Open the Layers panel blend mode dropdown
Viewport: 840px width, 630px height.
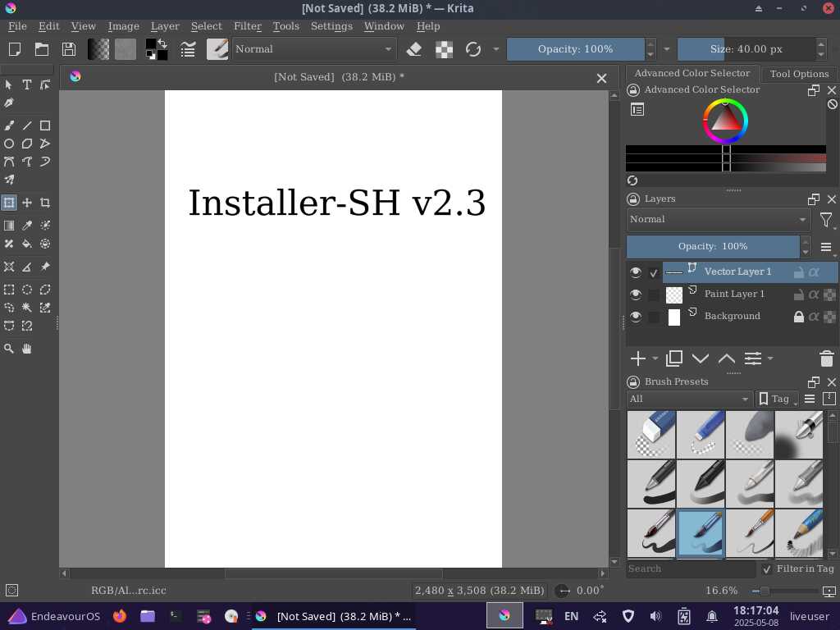718,220
